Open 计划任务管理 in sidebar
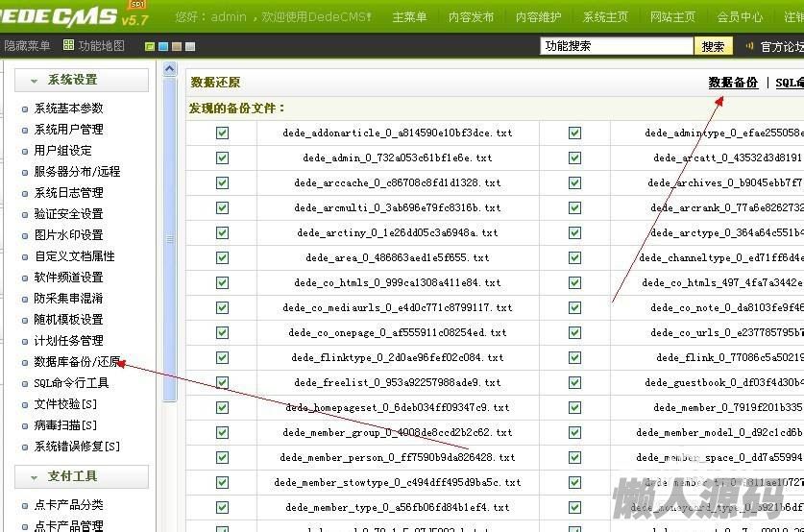The image size is (804, 532). coord(69,340)
